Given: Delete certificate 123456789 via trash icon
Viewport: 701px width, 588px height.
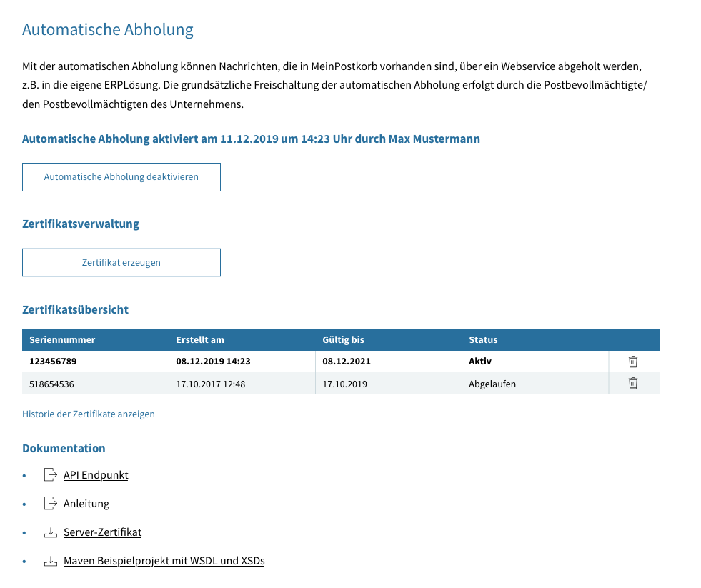Looking at the screenshot, I should 632,362.
